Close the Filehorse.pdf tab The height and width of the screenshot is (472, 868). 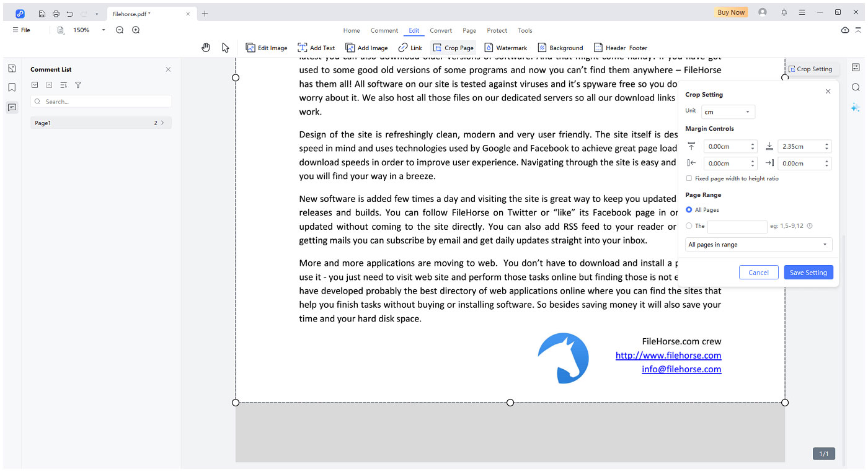point(188,14)
